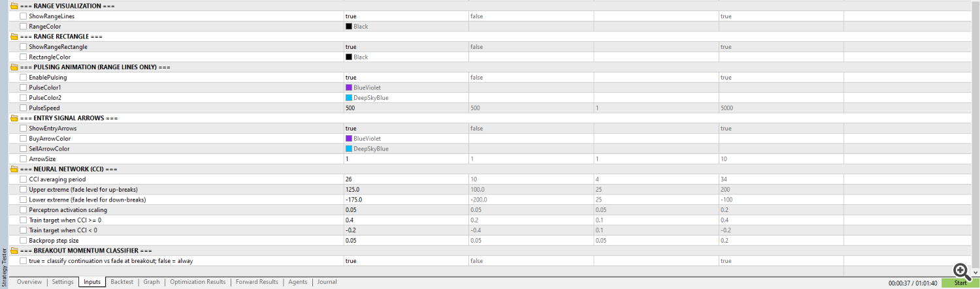Toggle the RectangleColor checkbox
The width and height of the screenshot is (980, 289).
click(24, 57)
